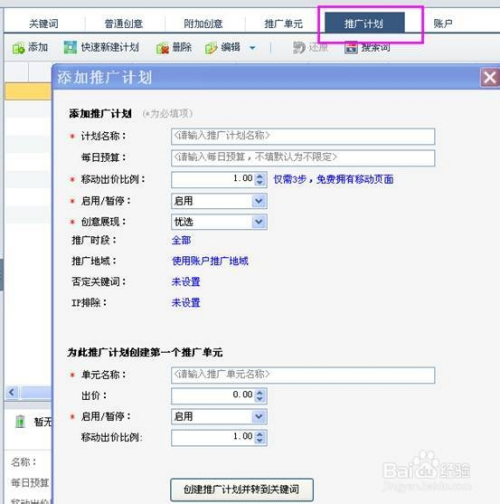
Task: Click the 还原 restore icon
Action: click(x=299, y=47)
